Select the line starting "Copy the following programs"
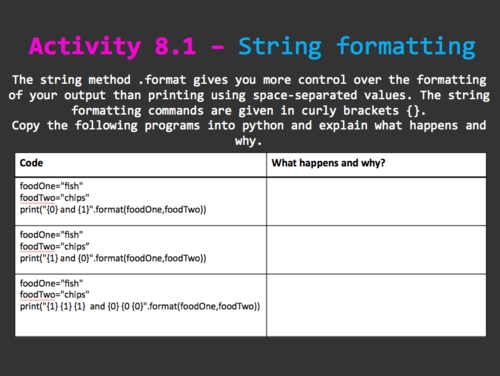The height and width of the screenshot is (376, 500). pos(249,126)
